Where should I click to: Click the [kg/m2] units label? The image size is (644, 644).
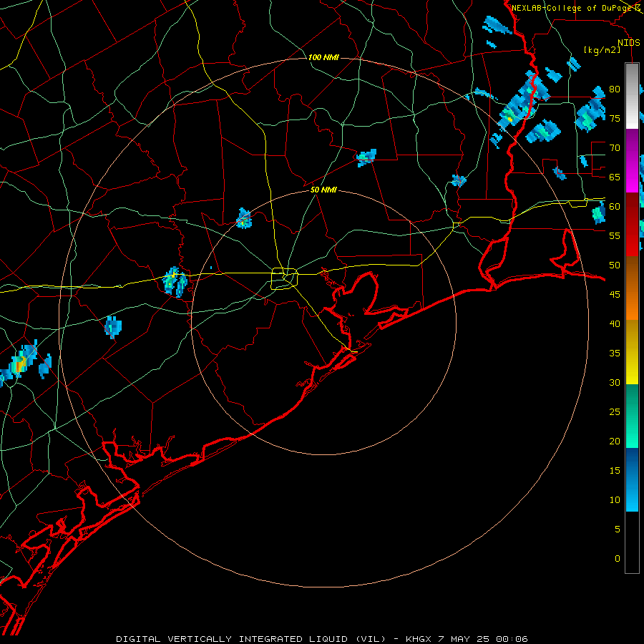[602, 50]
